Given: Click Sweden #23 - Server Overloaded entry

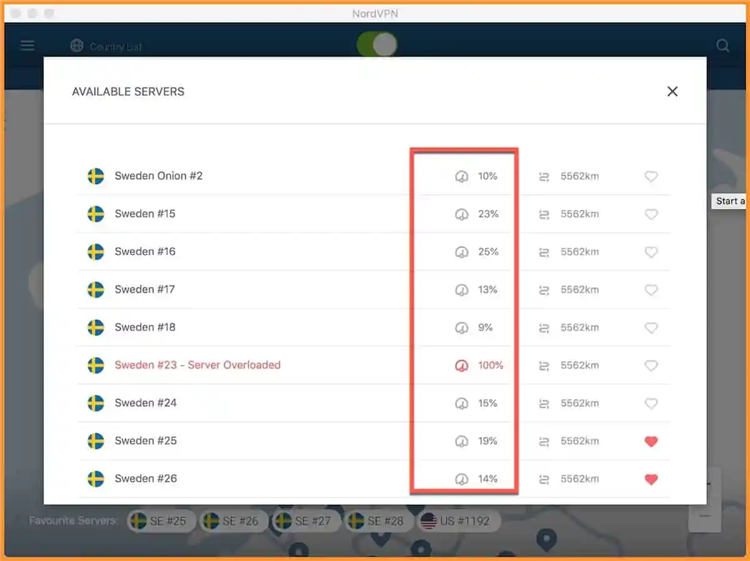Looking at the screenshot, I should (198, 365).
